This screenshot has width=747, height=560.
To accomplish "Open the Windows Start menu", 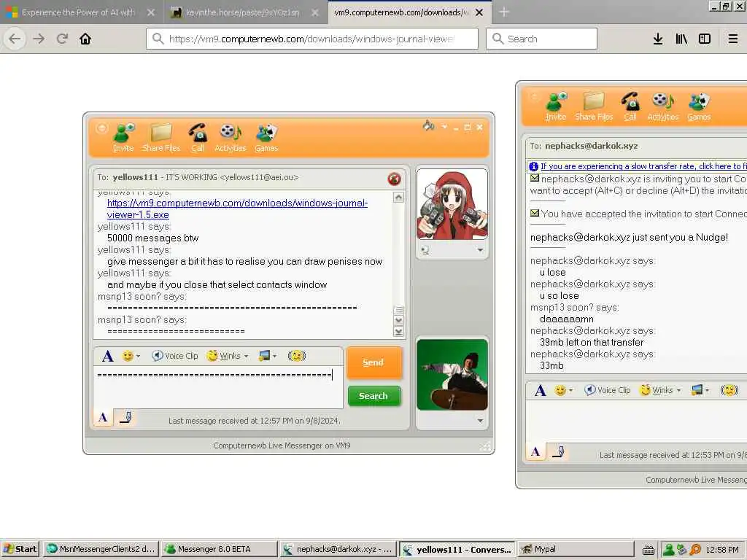I will [x=20, y=549].
